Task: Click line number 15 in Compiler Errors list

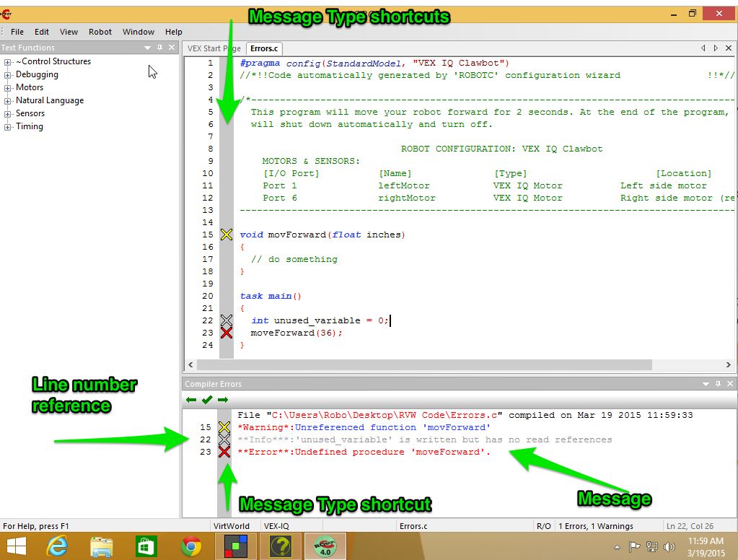Action: [206, 427]
